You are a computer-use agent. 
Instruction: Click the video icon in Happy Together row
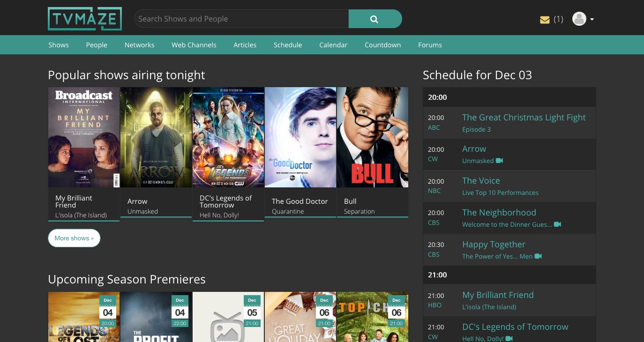click(538, 256)
